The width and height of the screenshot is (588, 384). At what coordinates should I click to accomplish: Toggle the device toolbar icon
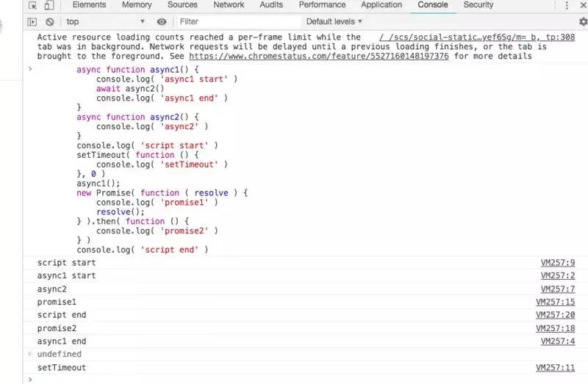(49, 5)
